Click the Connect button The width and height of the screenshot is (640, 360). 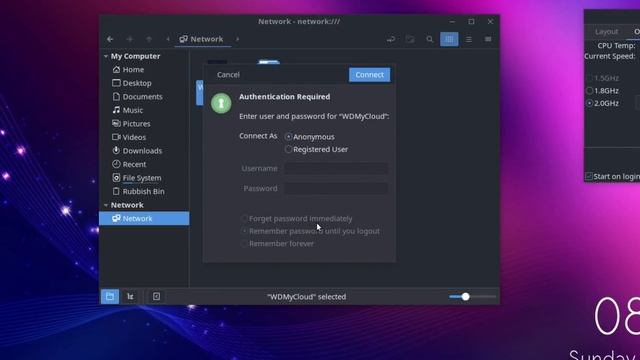369,75
